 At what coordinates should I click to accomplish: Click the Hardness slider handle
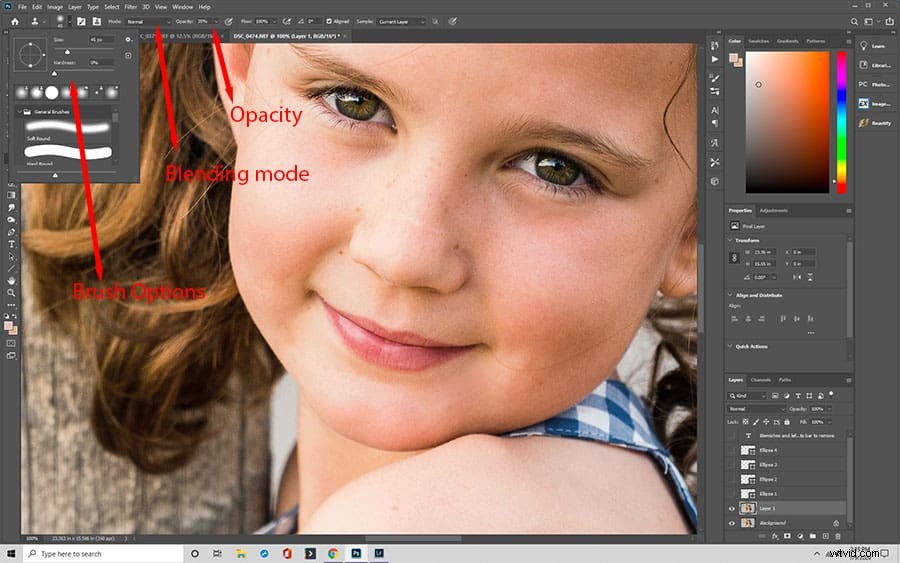[55, 73]
